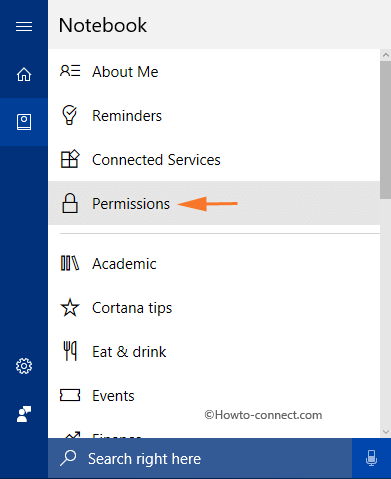
Task: Click the Events ticket icon
Action: click(x=70, y=395)
